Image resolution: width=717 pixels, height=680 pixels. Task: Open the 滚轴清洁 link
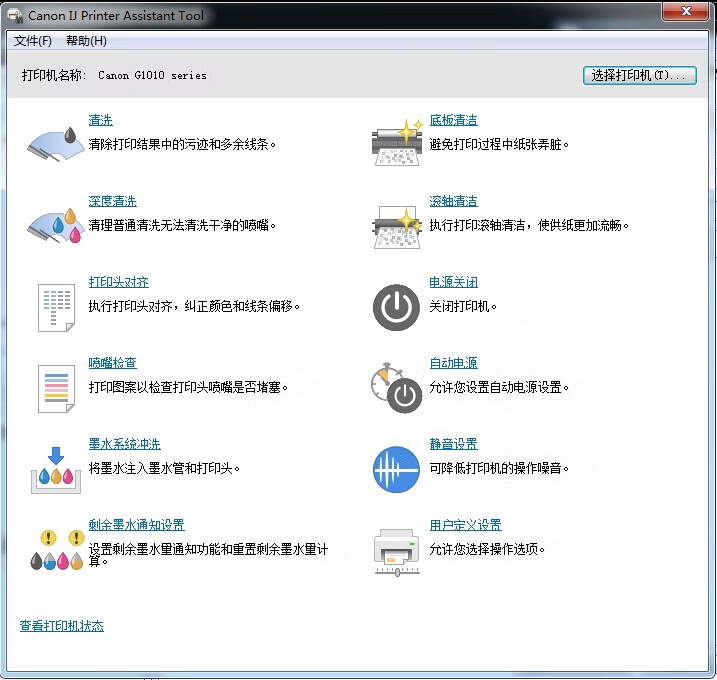pos(453,201)
